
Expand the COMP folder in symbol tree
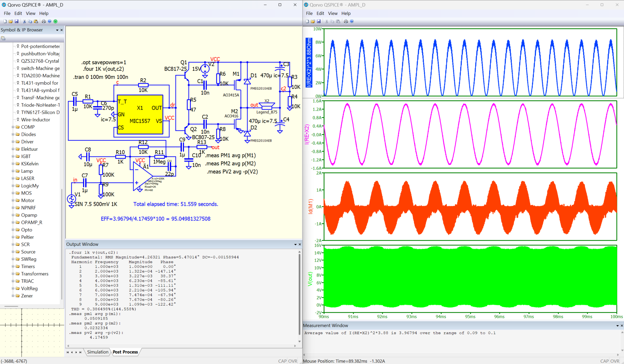[13, 127]
